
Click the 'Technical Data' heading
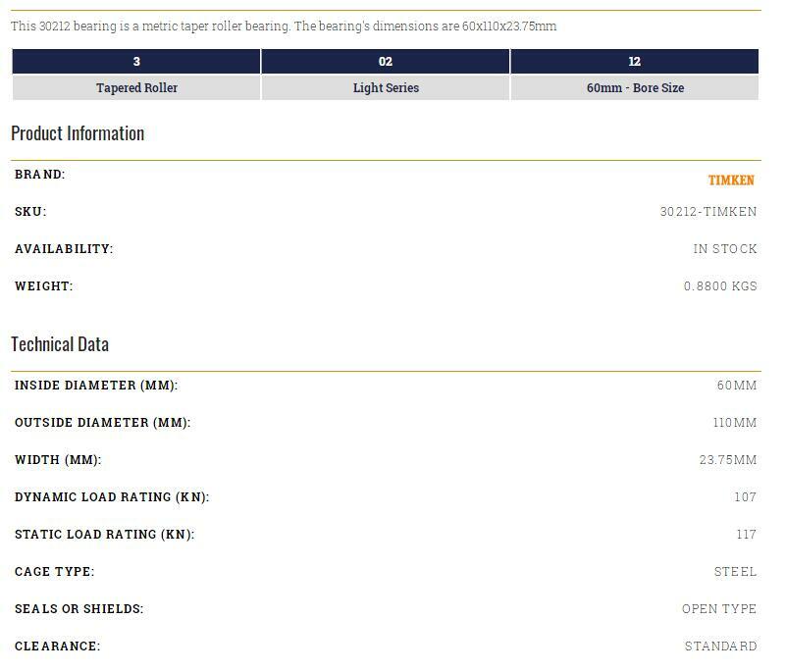[60, 344]
